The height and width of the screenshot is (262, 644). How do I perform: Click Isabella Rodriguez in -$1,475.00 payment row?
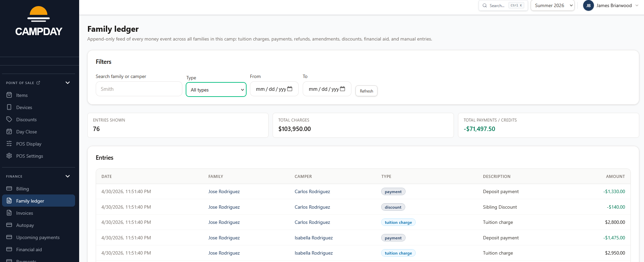point(314,238)
